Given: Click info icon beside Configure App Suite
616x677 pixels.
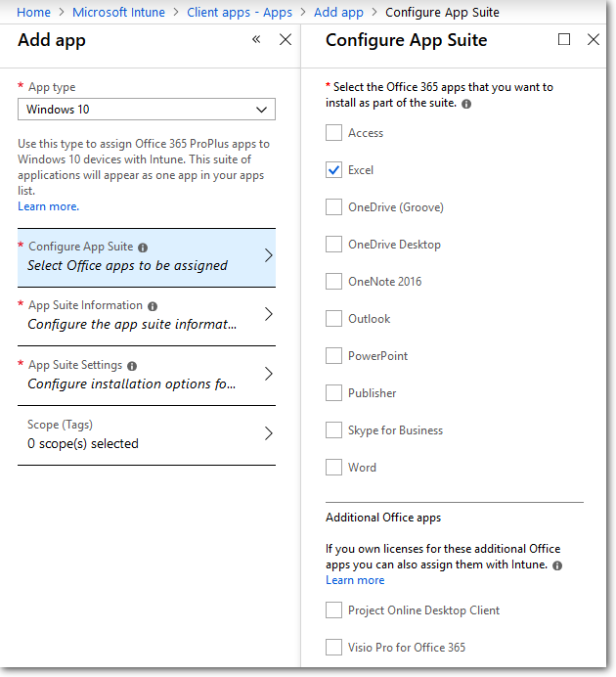Looking at the screenshot, I should click(x=143, y=248).
